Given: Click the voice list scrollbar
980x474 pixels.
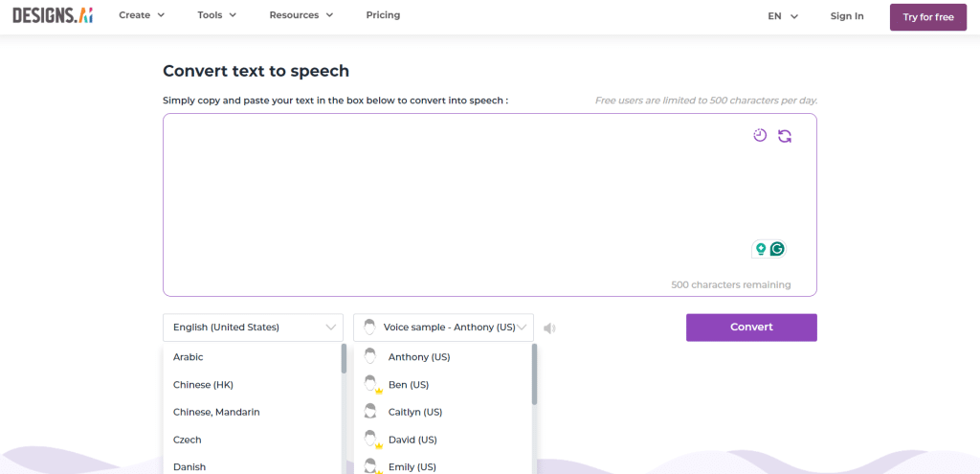Looking at the screenshot, I should pos(534,374).
